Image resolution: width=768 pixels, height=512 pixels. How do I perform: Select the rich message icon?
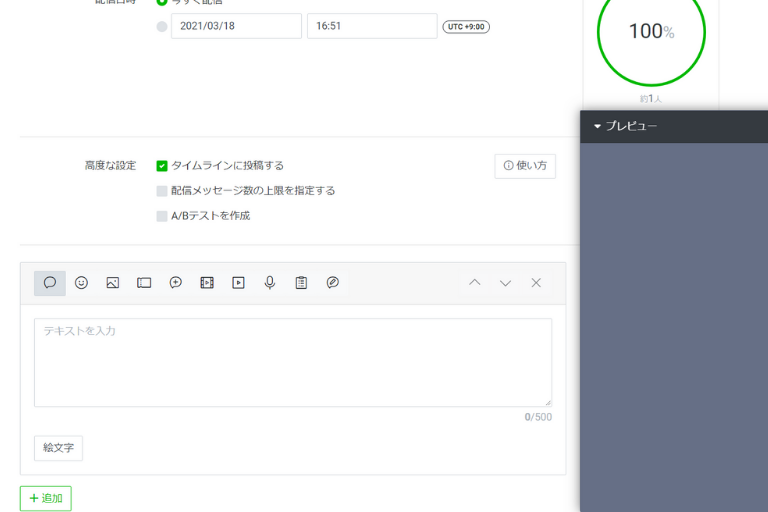pyautogui.click(x=175, y=283)
